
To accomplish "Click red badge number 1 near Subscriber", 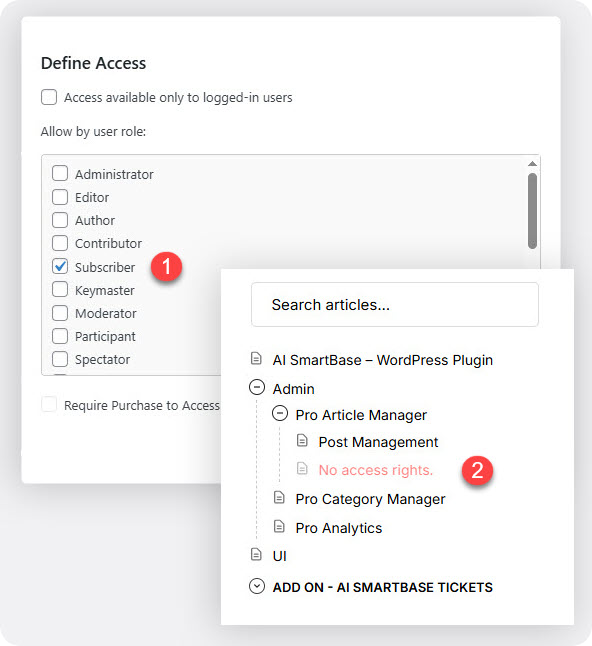I will point(166,267).
